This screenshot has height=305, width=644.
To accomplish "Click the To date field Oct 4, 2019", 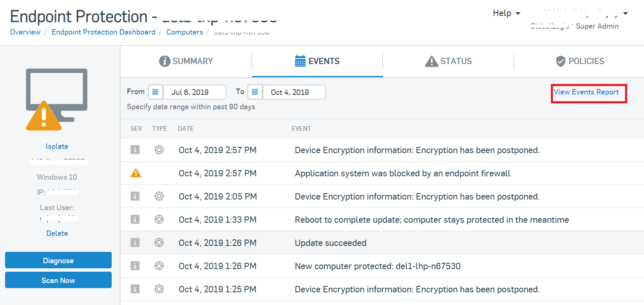I will pyautogui.click(x=294, y=92).
